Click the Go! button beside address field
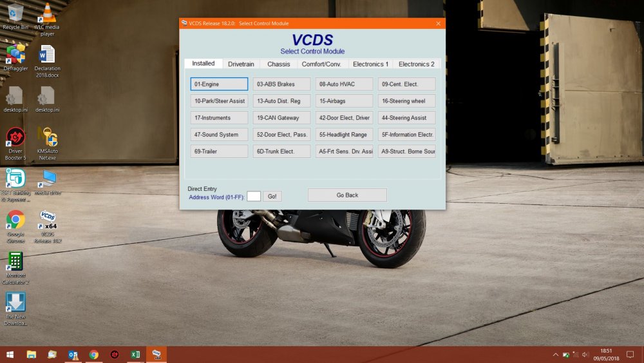The width and height of the screenshot is (644, 363). (272, 197)
